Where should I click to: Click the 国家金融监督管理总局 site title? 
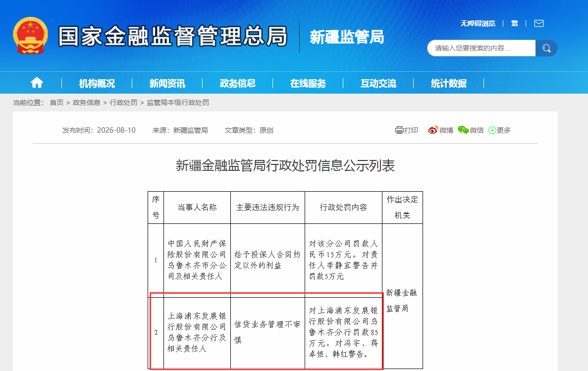pos(173,36)
